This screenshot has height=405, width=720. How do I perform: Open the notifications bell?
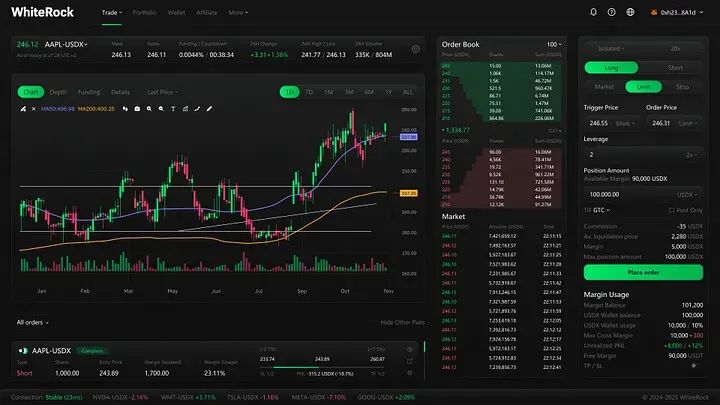coord(593,13)
